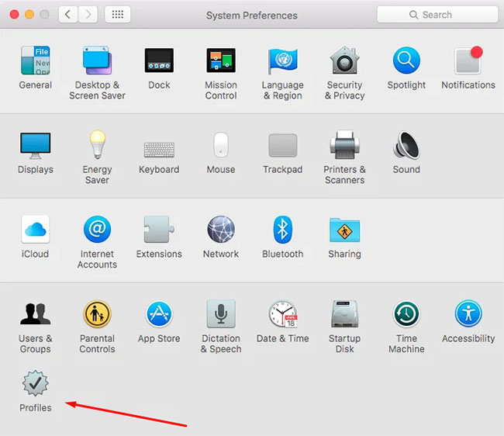The height and width of the screenshot is (436, 504).
Task: Close the System Preferences window
Action: pyautogui.click(x=14, y=15)
